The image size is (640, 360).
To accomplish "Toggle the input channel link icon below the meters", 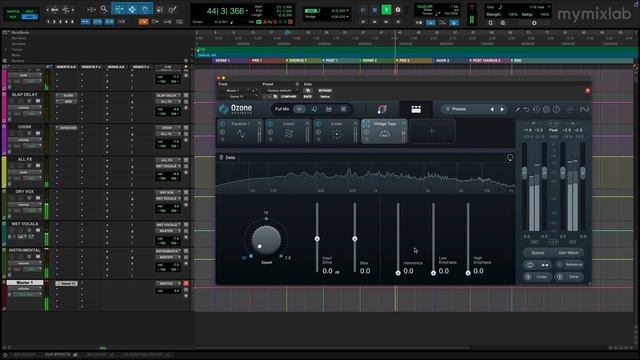I will click(x=534, y=242).
